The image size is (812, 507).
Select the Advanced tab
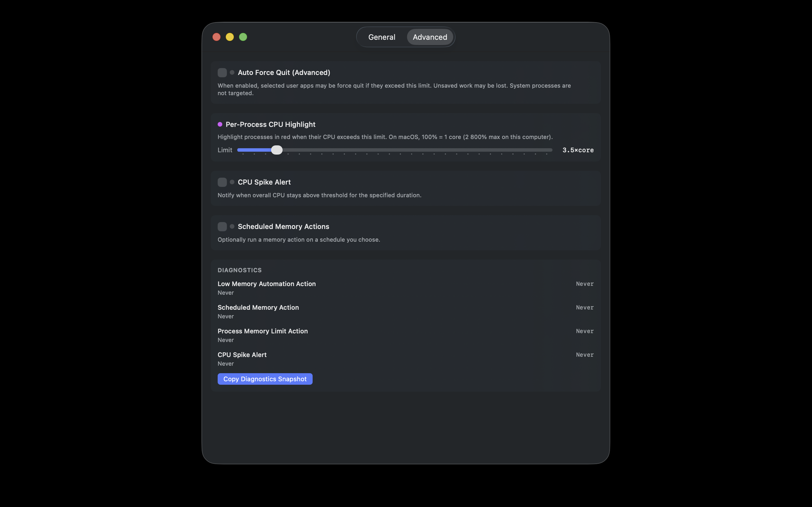(x=430, y=37)
